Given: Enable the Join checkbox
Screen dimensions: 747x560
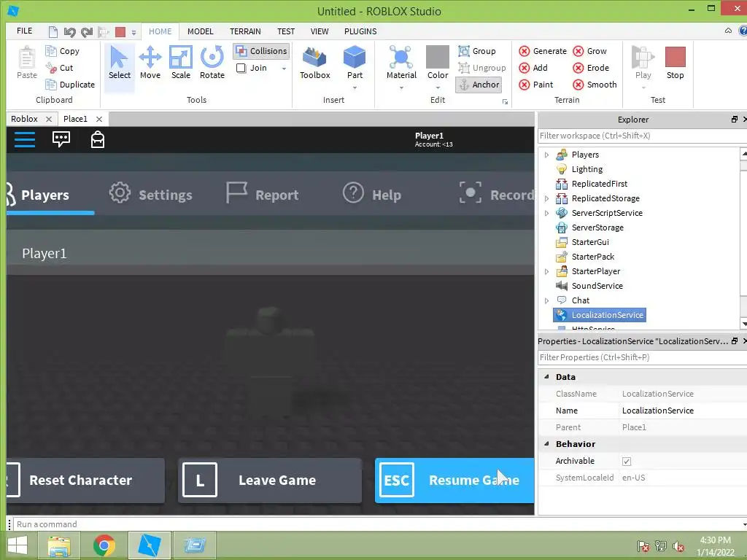Looking at the screenshot, I should pos(241,68).
